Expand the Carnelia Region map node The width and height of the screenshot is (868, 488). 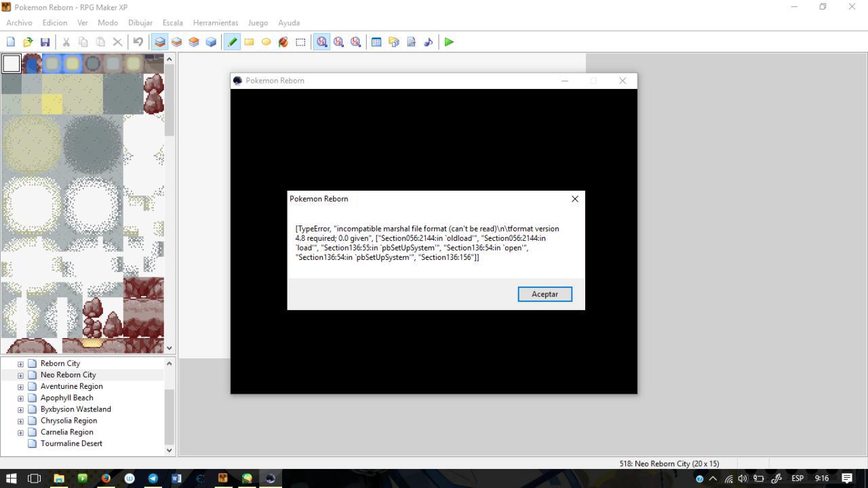pos(20,432)
